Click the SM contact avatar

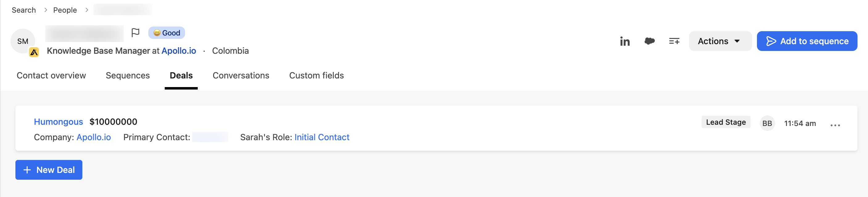tap(23, 41)
